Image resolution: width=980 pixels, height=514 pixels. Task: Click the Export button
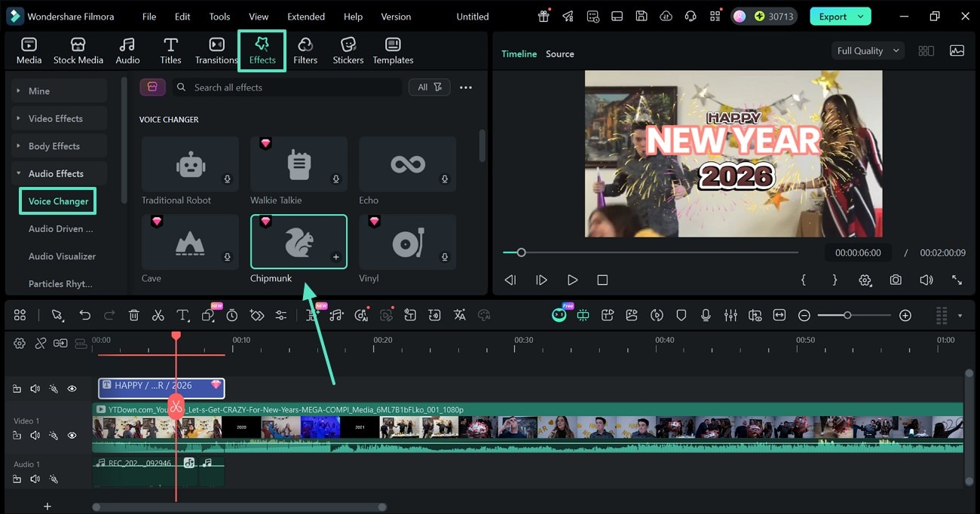[x=833, y=17]
